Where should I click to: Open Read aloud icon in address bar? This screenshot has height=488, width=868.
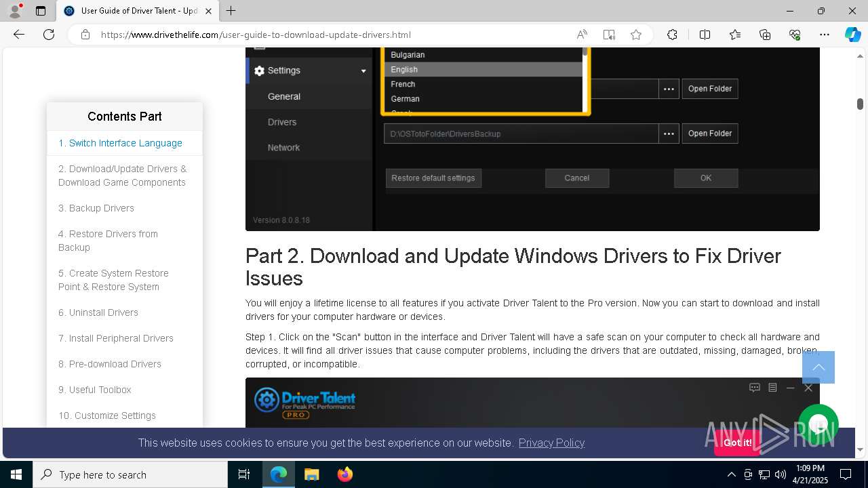tap(582, 35)
